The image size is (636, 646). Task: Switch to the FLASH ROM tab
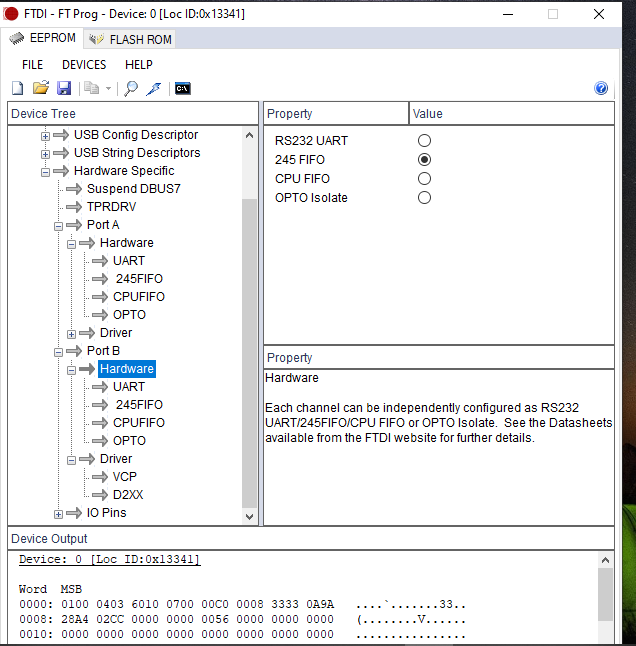(130, 39)
